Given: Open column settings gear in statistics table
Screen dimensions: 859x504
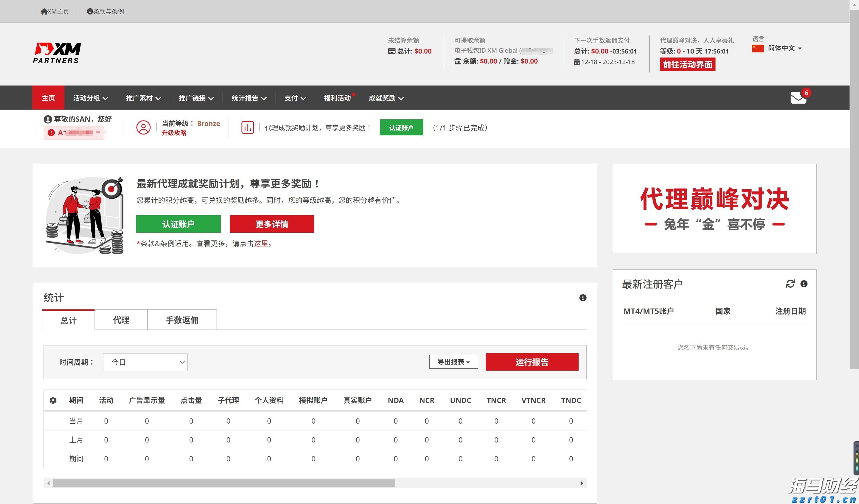Looking at the screenshot, I should point(53,401).
